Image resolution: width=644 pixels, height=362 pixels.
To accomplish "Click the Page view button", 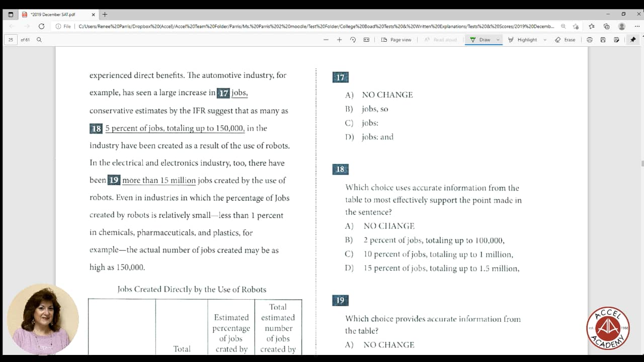I will 396,40.
